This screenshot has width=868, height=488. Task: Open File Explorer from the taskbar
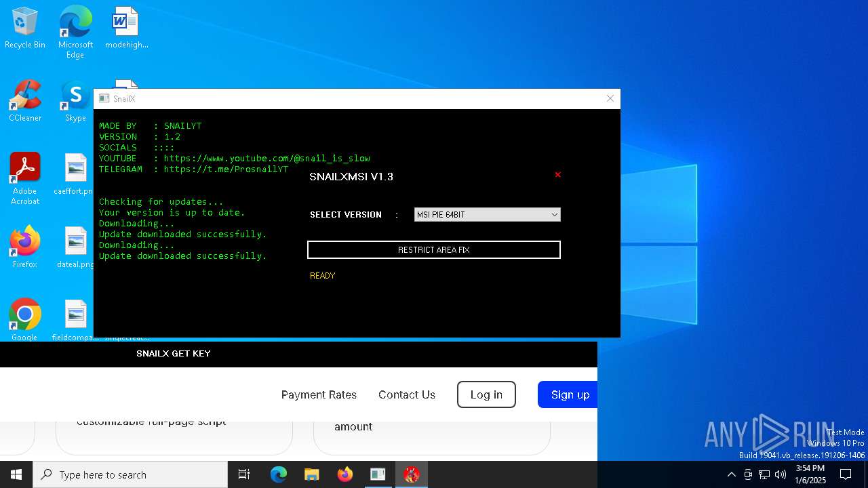pyautogui.click(x=311, y=474)
